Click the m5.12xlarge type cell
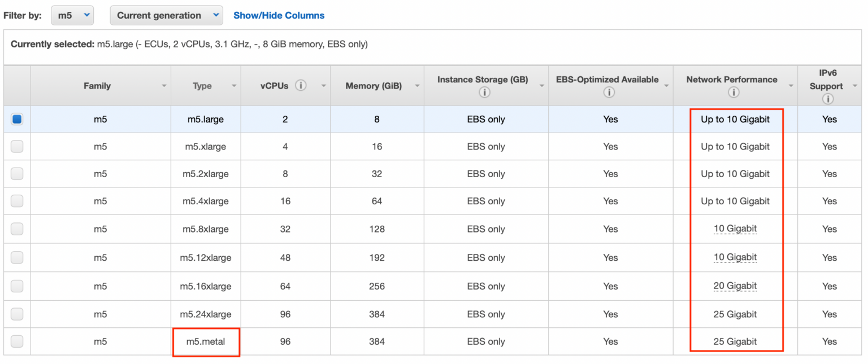Screen dimensions: 868x364 point(206,257)
